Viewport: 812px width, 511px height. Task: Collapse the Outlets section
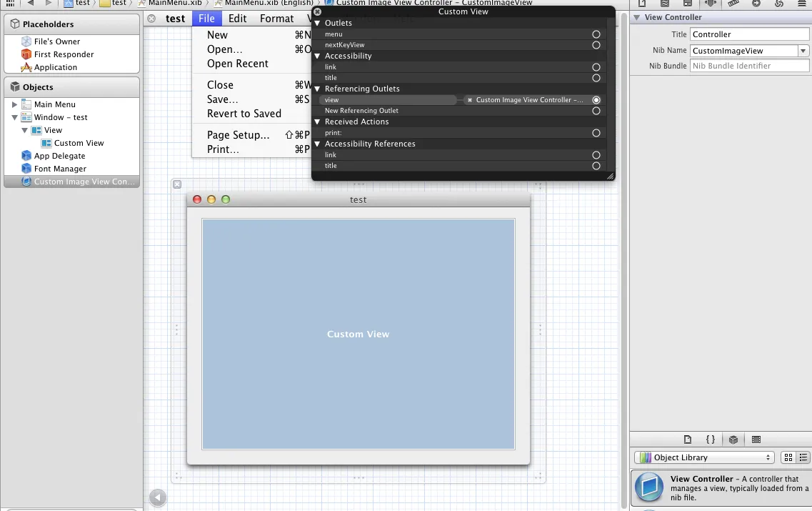(318, 24)
